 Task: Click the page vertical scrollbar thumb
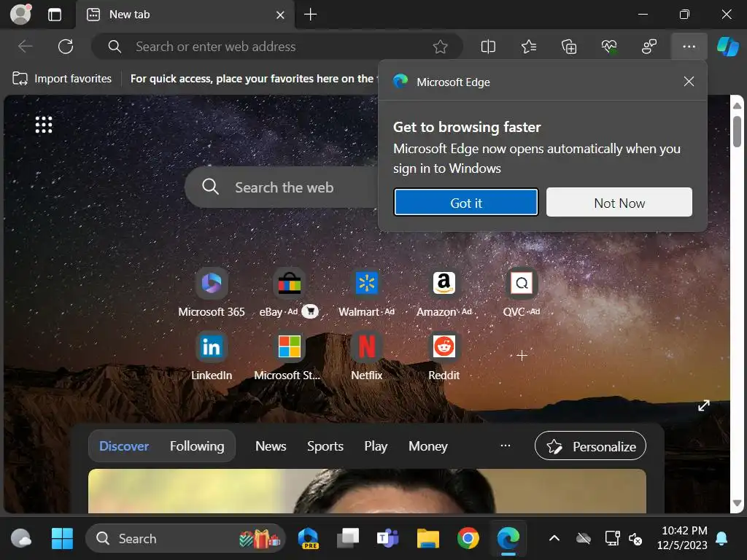pyautogui.click(x=737, y=132)
